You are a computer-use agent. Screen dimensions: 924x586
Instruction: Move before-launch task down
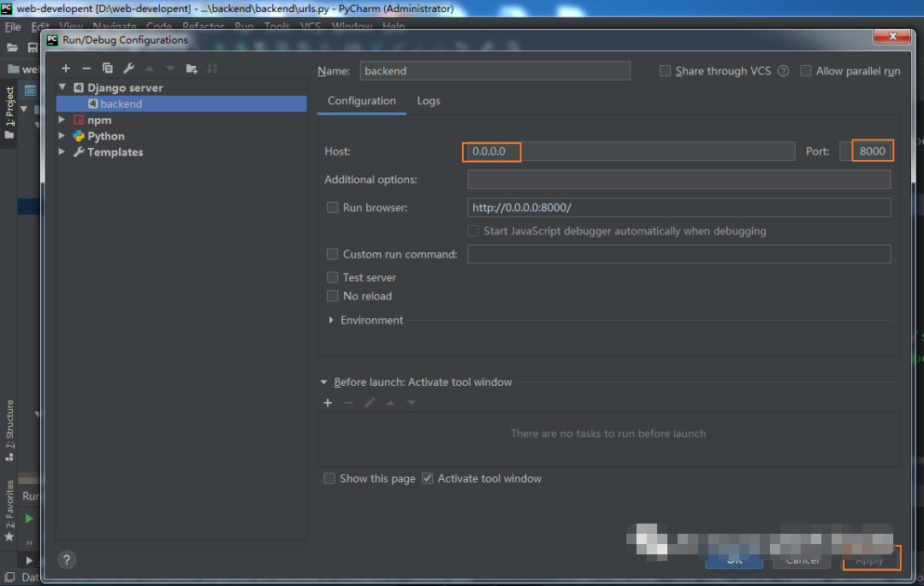pyautogui.click(x=412, y=403)
